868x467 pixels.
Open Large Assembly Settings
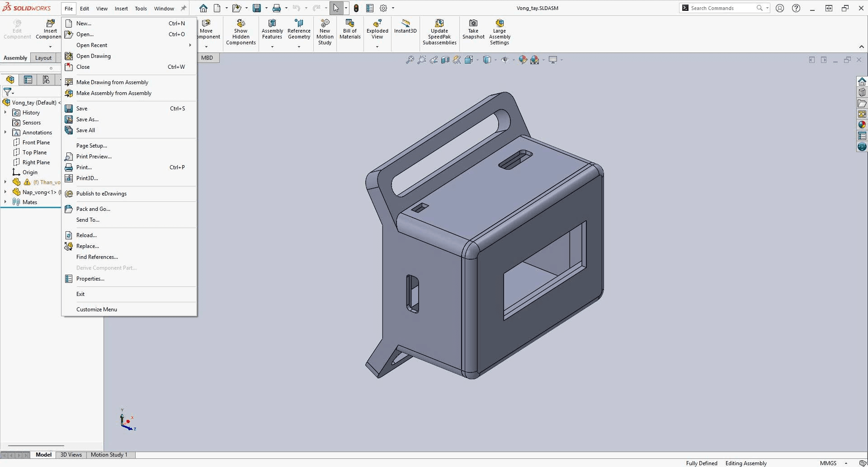pyautogui.click(x=500, y=32)
